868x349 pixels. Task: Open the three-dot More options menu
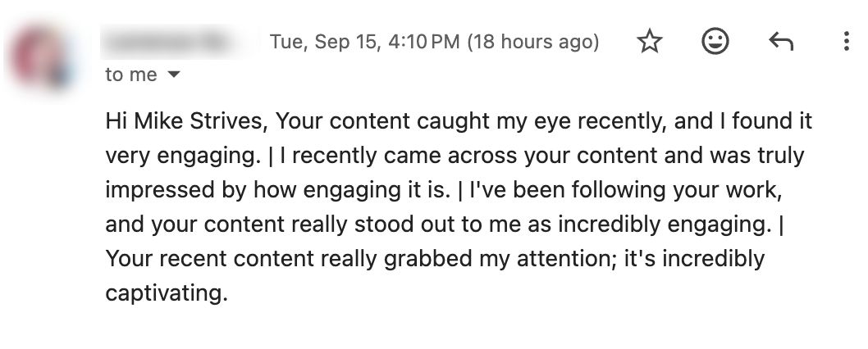point(846,42)
